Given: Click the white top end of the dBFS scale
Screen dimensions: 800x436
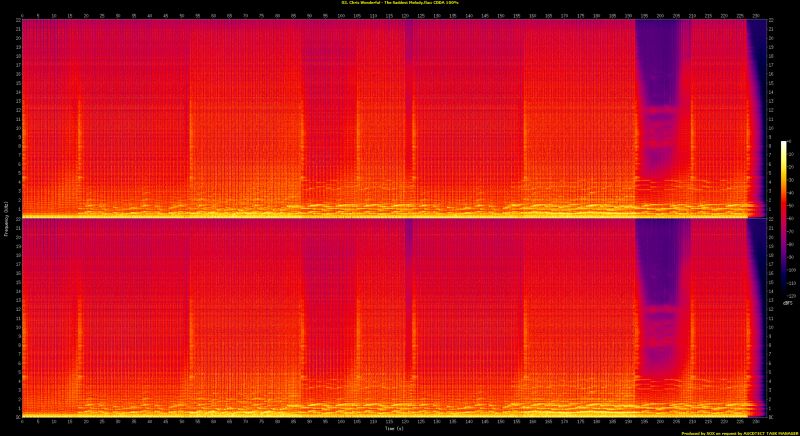Looking at the screenshot, I should pyautogui.click(x=785, y=145).
